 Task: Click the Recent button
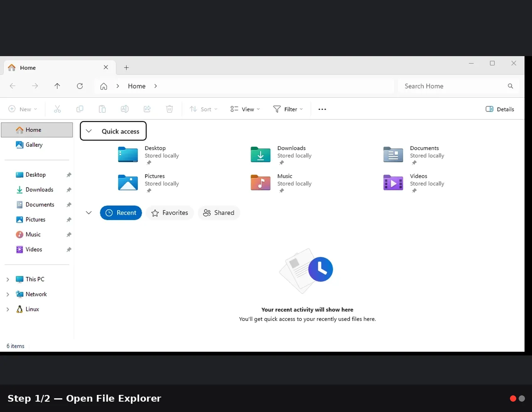pyautogui.click(x=121, y=213)
